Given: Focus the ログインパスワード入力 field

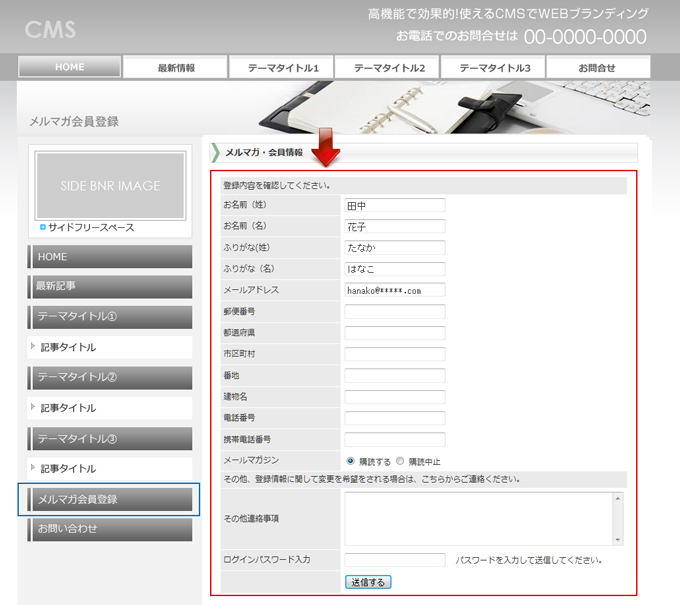Looking at the screenshot, I should (394, 560).
